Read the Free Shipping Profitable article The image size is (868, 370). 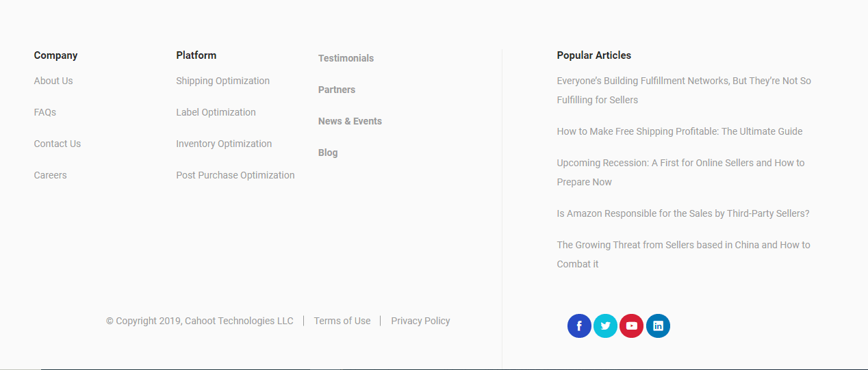679,131
